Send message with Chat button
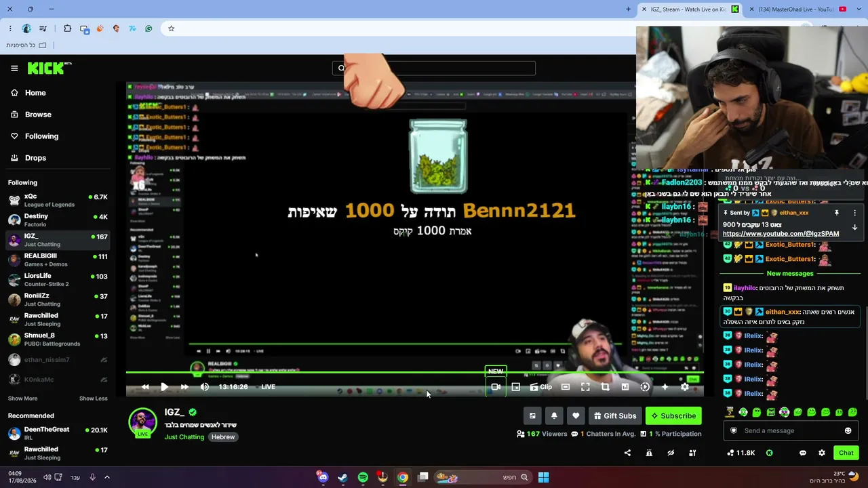The height and width of the screenshot is (488, 868). click(x=846, y=453)
